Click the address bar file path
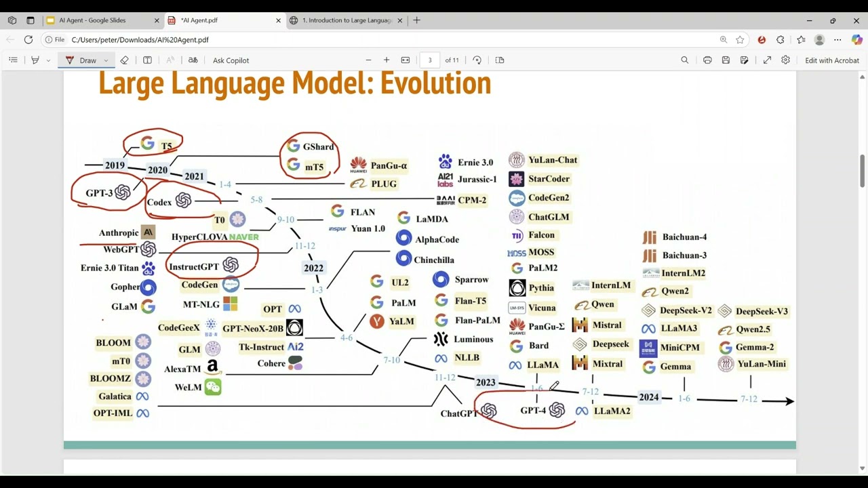868x488 pixels. pos(140,40)
